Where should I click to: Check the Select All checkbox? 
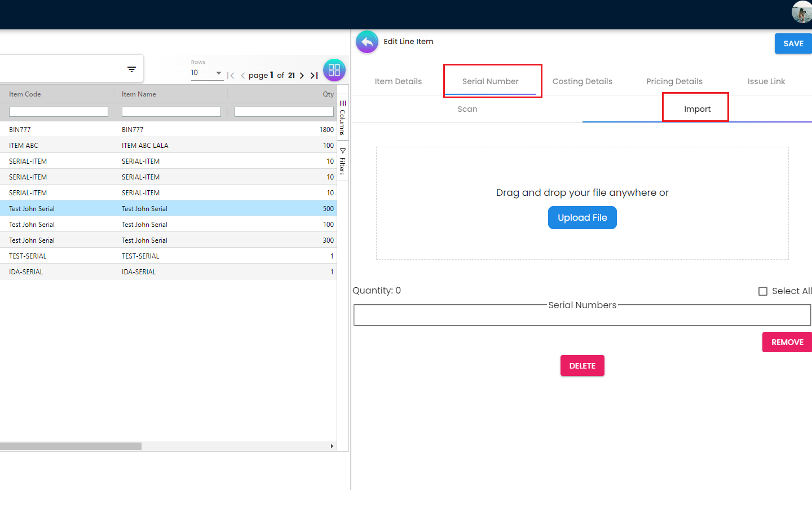[x=763, y=291]
